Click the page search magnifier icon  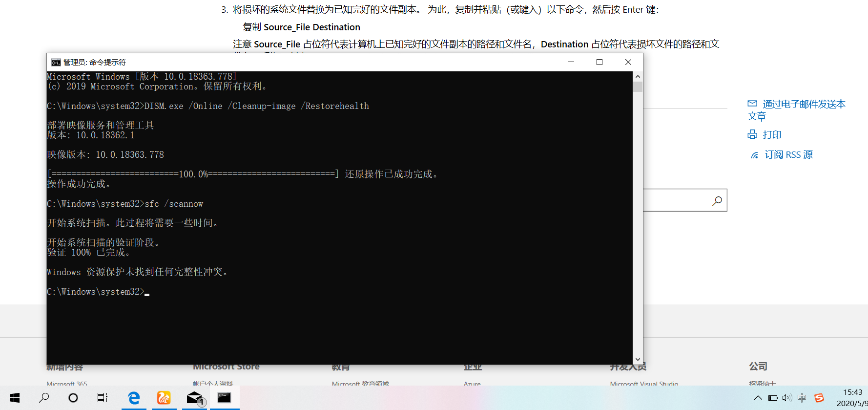point(717,200)
